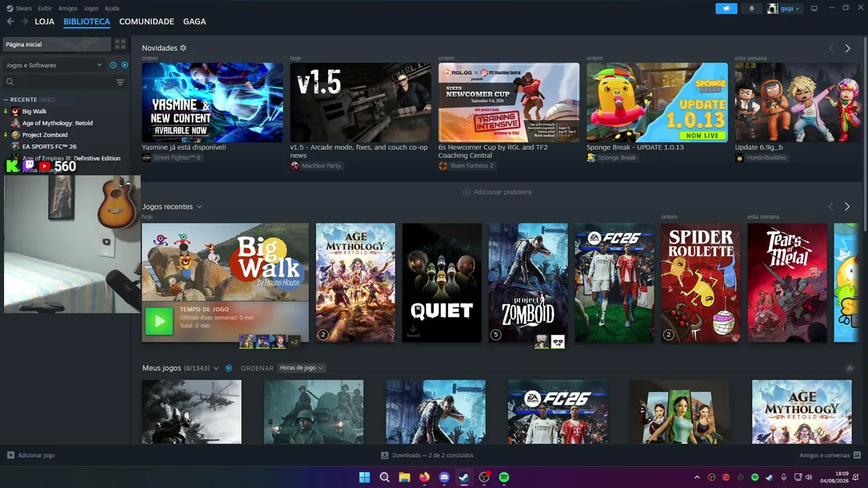
Task: Open the Tears of Metal game cover
Action: [x=787, y=283]
